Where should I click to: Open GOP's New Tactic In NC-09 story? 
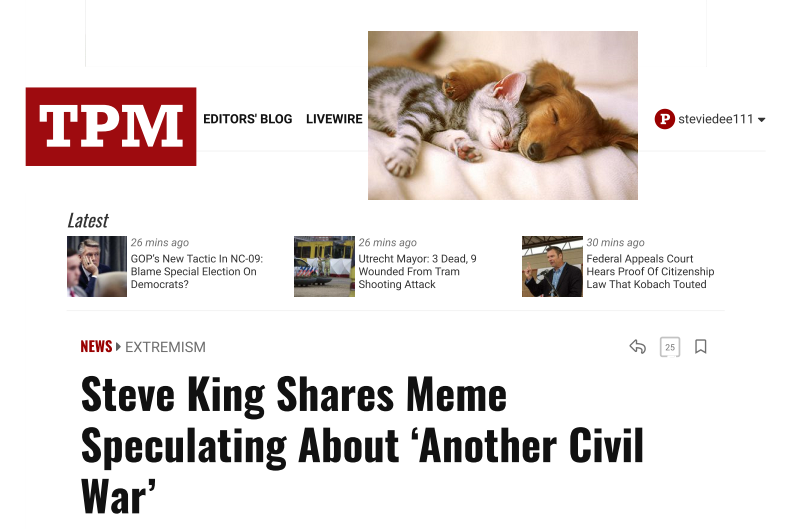click(x=196, y=271)
